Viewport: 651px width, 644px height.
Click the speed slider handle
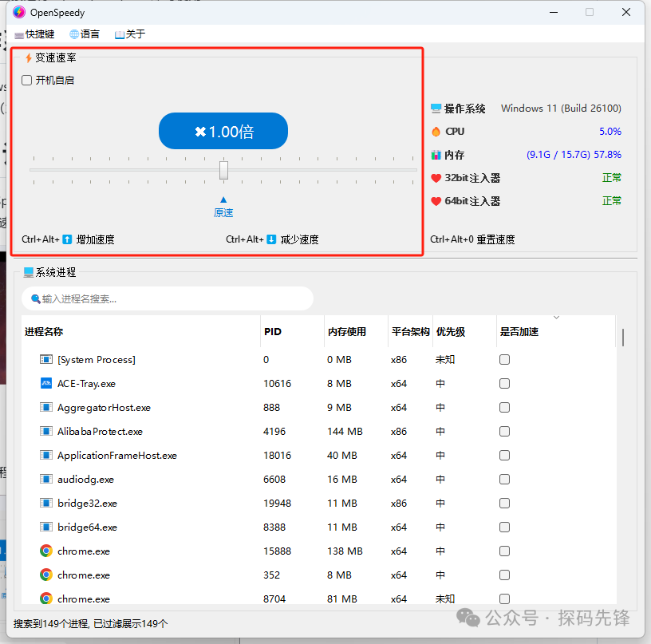pos(223,170)
